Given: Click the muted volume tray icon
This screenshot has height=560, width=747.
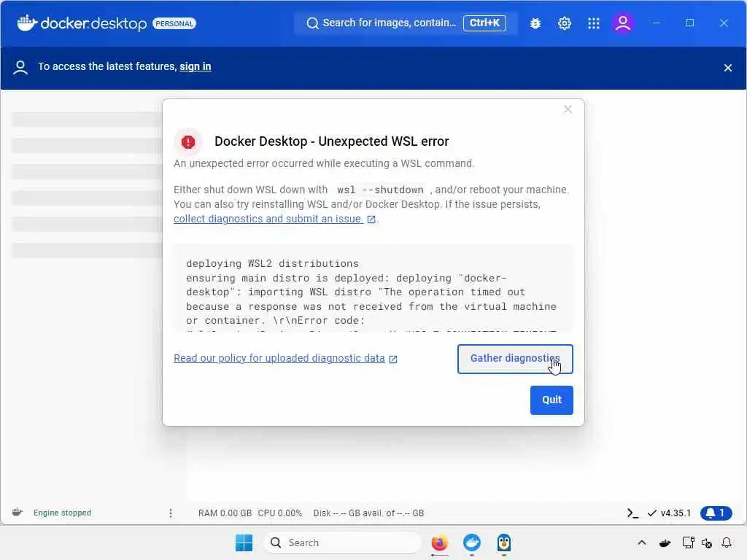Looking at the screenshot, I should point(706,542).
